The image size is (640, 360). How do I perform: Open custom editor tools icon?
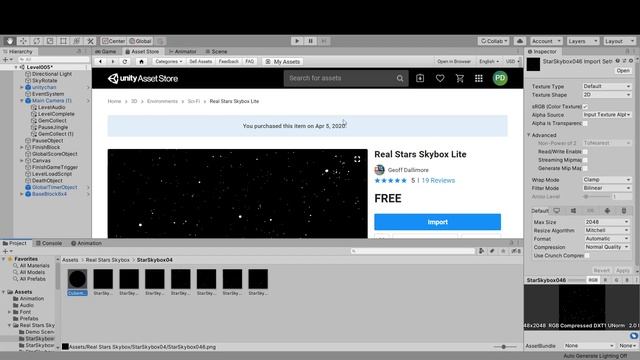pyautogui.click(x=90, y=41)
